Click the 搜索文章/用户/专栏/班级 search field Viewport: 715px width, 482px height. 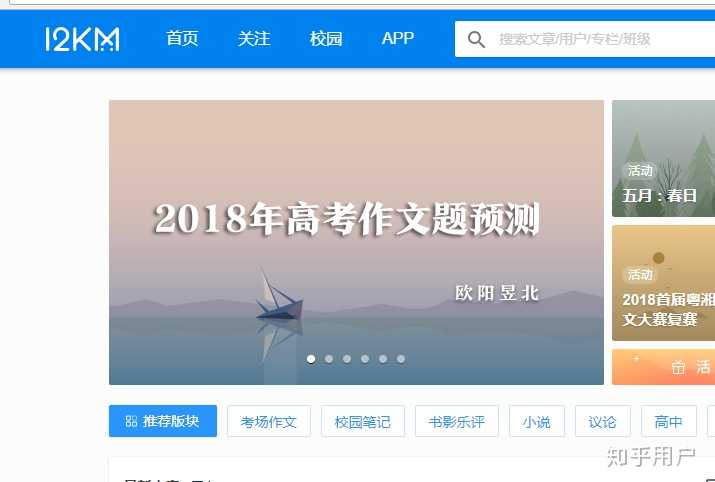click(x=585, y=39)
